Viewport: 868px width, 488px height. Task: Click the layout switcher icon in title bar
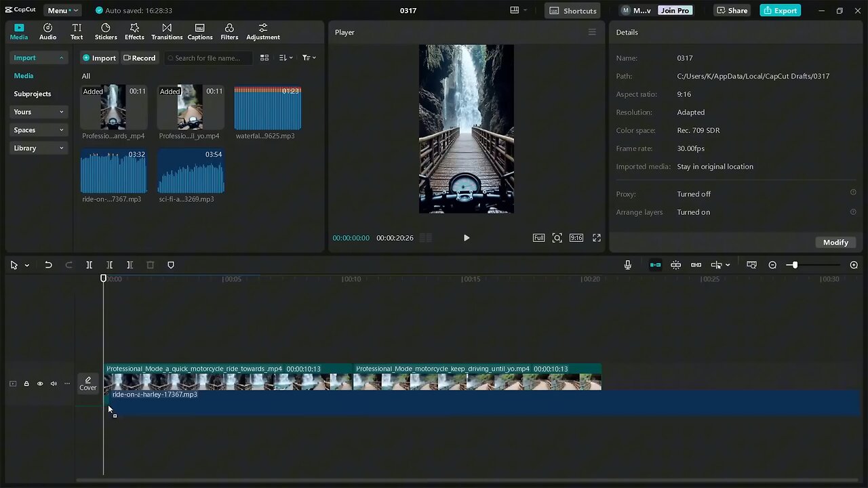click(518, 10)
